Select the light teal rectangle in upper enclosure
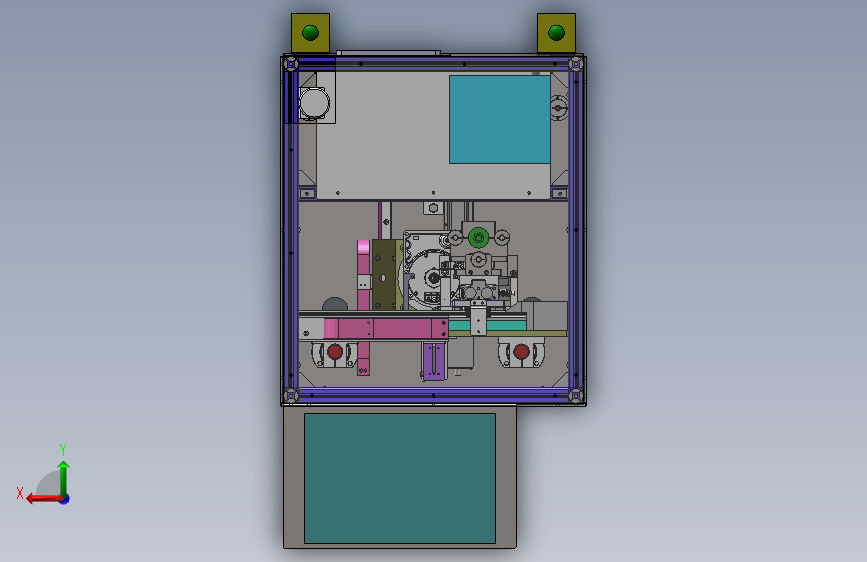 click(500, 119)
